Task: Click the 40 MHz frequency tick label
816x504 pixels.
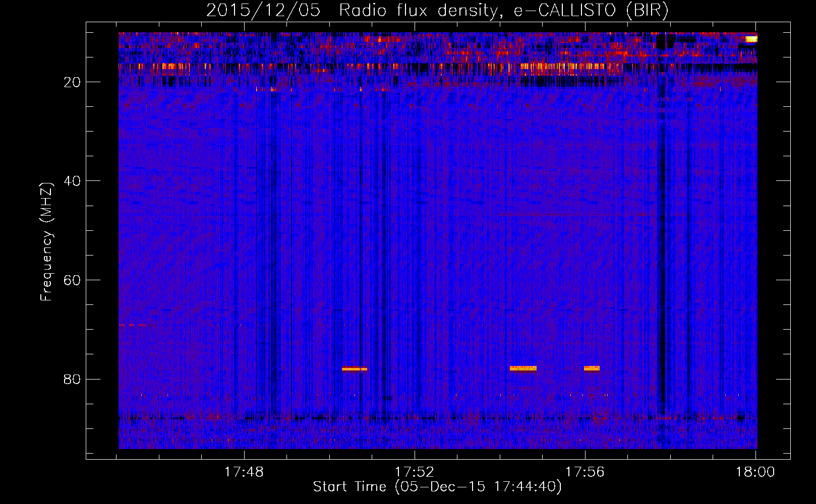Action: click(72, 181)
